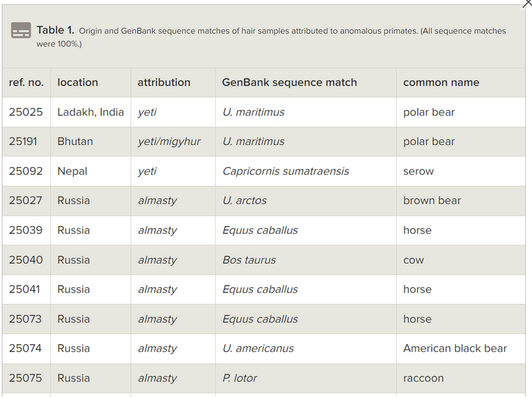This screenshot has height=398, width=532.
Task: Close the table popup with the X
Action: click(x=527, y=3)
